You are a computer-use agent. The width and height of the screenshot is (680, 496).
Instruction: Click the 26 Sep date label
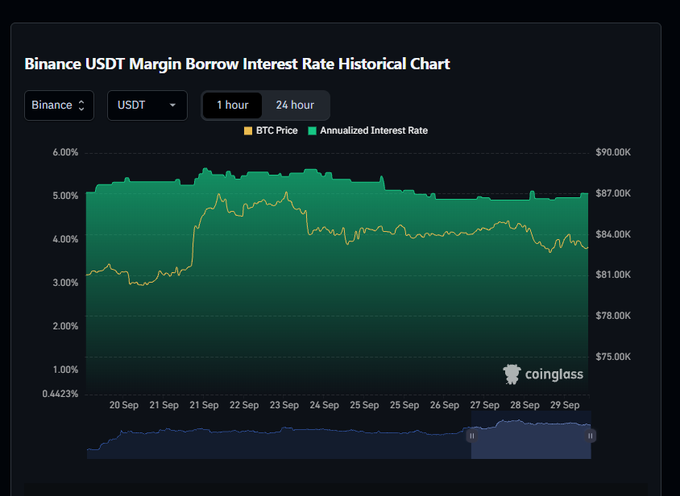click(445, 405)
